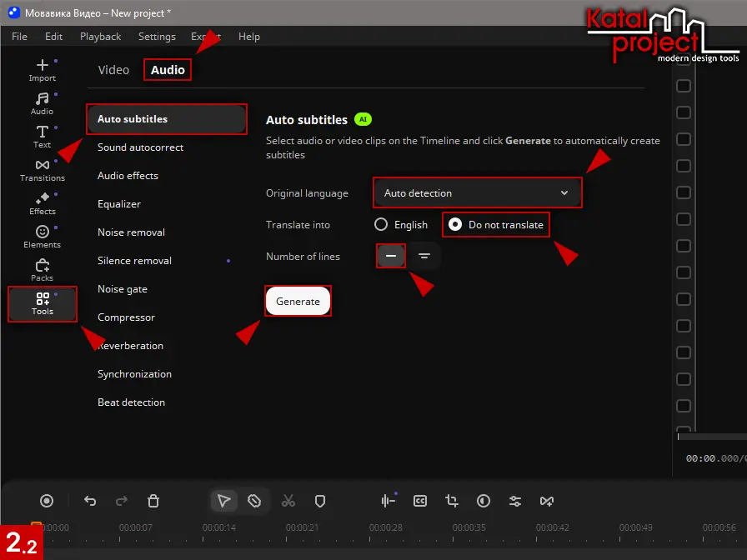747x560 pixels.
Task: Open the Settings menu
Action: (x=157, y=37)
